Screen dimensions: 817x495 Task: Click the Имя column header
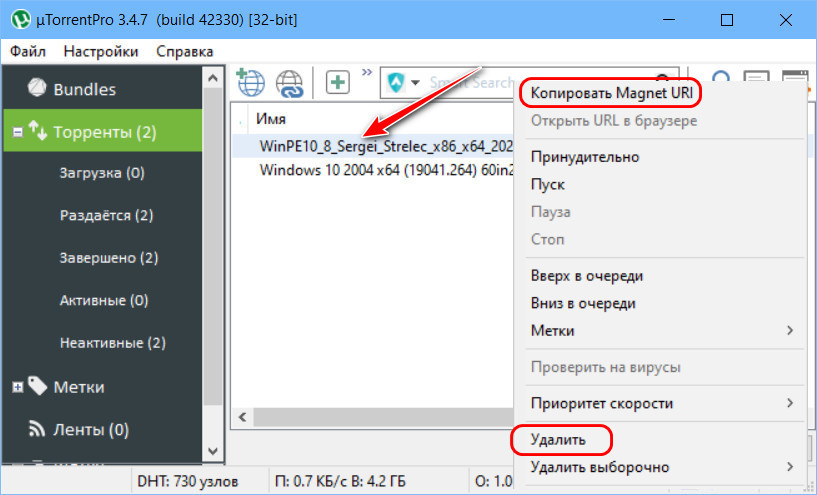point(271,118)
